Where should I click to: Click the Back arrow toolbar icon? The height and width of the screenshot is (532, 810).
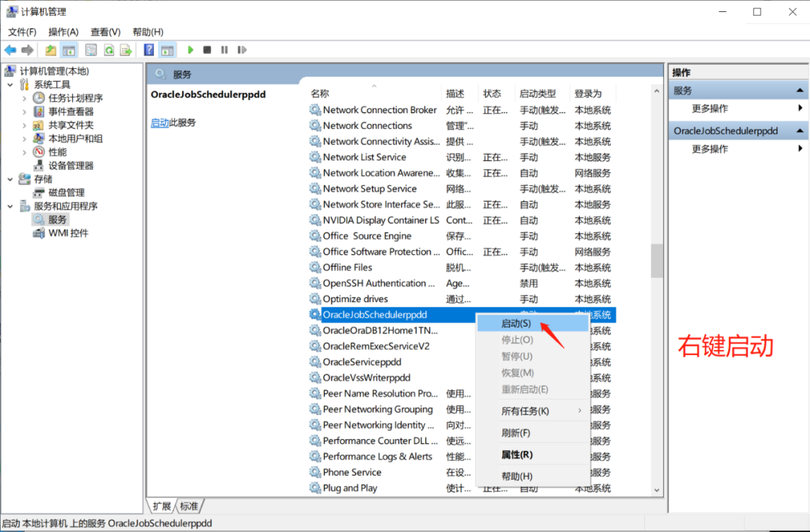tap(10, 50)
